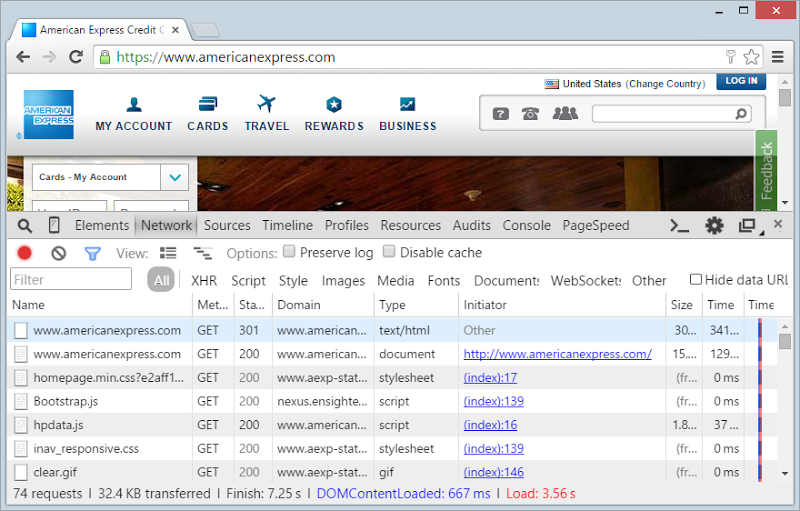Clear the network log with the ban icon
Image resolution: width=800 pixels, height=511 pixels.
click(59, 253)
